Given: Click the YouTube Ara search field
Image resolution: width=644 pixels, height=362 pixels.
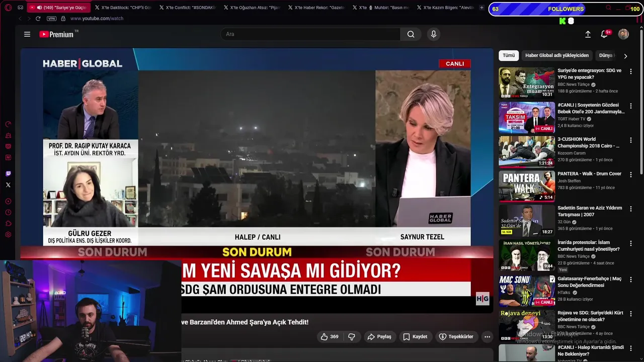Looking at the screenshot, I should (x=310, y=34).
